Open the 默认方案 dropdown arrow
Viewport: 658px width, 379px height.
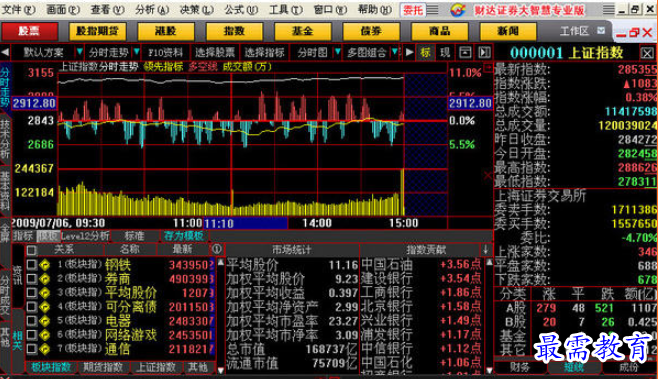[x=79, y=52]
